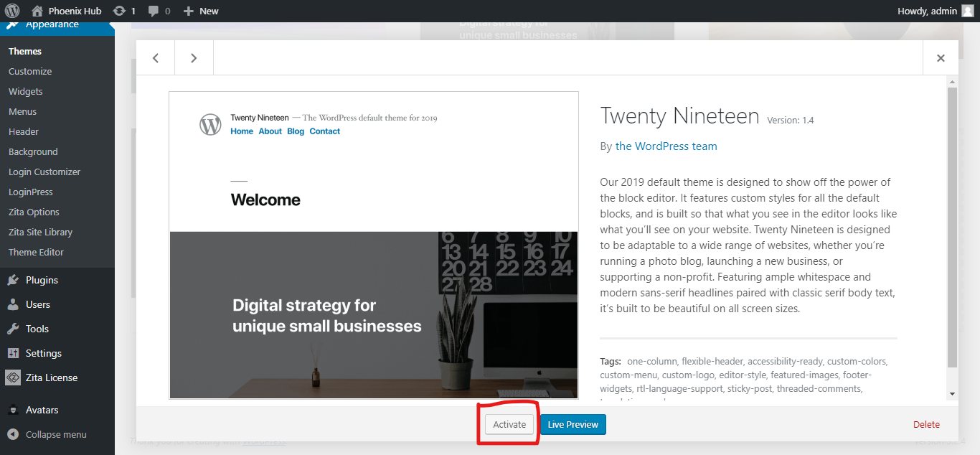
Task: Open the comments bubble icon
Action: (x=154, y=11)
